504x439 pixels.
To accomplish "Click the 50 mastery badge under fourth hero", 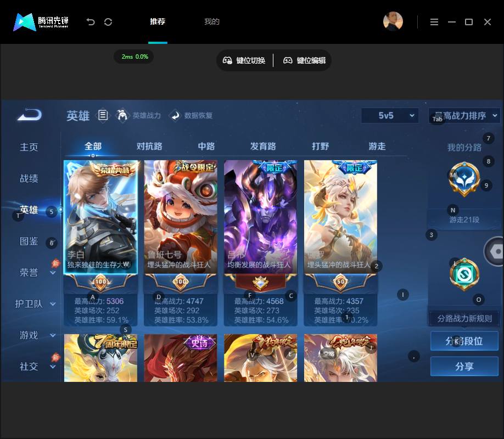I will 341,282.
